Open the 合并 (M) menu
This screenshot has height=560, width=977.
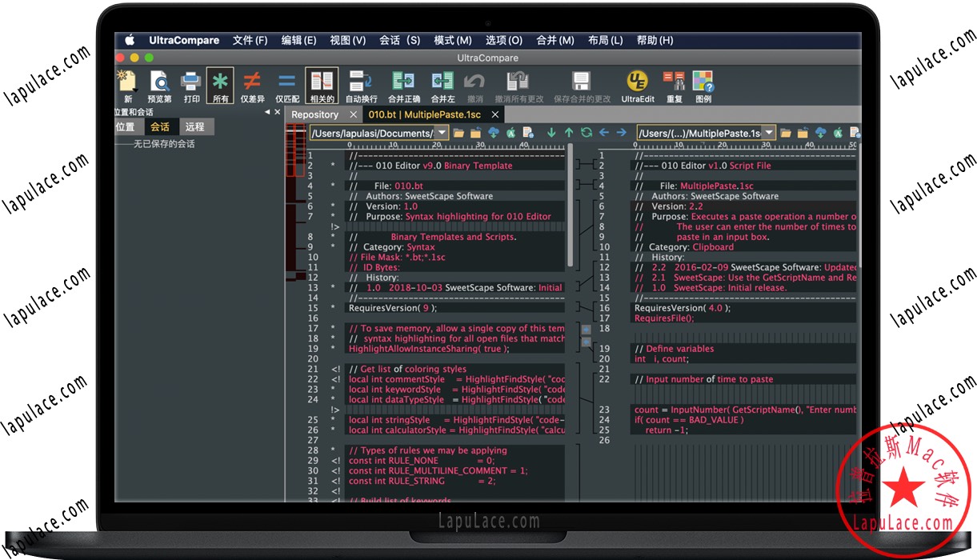click(555, 40)
